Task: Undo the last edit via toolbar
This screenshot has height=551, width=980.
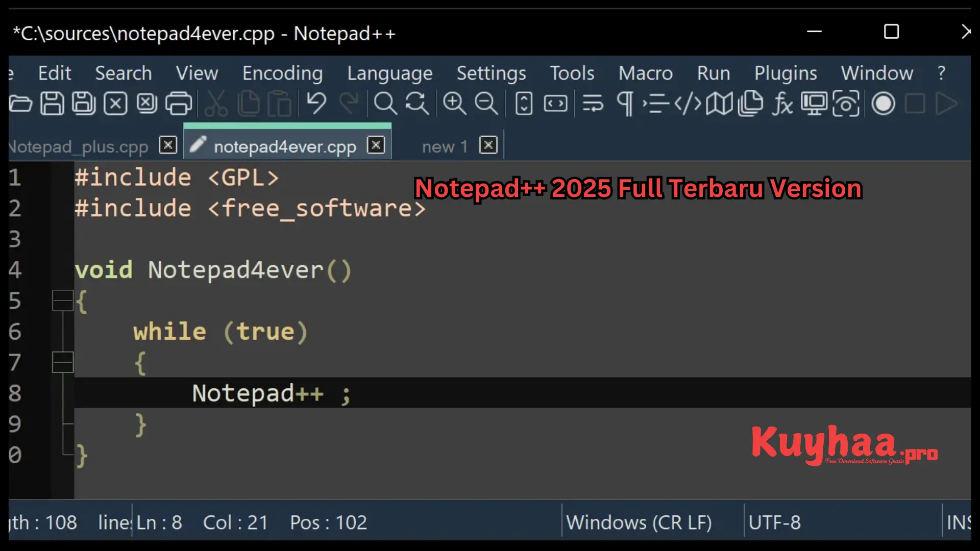Action: 316,104
